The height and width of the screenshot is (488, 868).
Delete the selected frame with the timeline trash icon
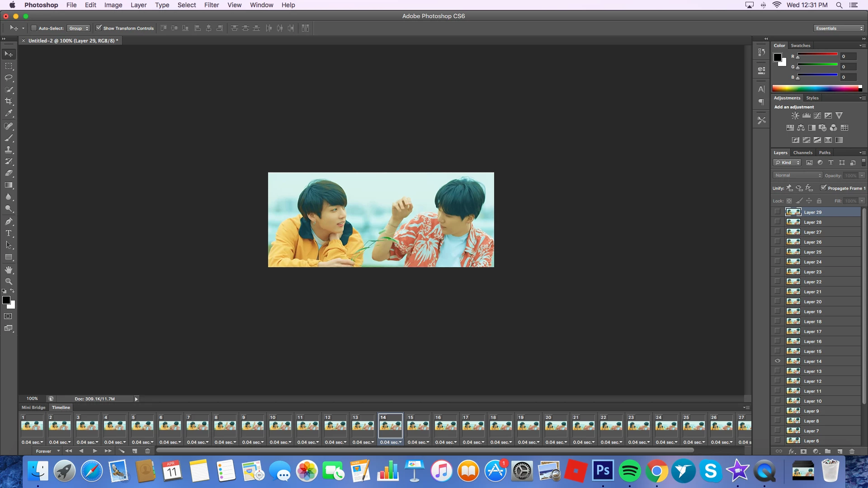point(147,451)
